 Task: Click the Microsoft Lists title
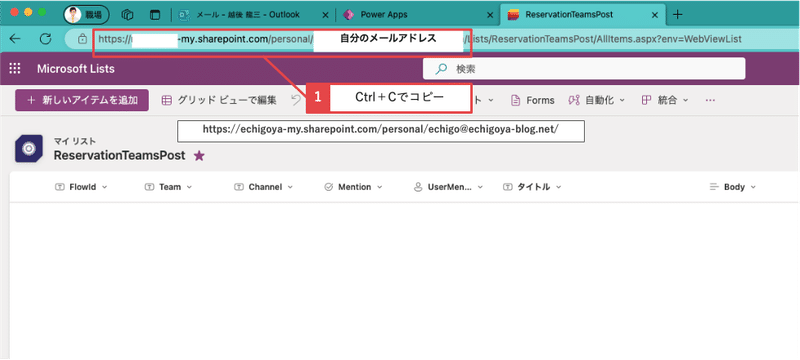click(x=76, y=69)
